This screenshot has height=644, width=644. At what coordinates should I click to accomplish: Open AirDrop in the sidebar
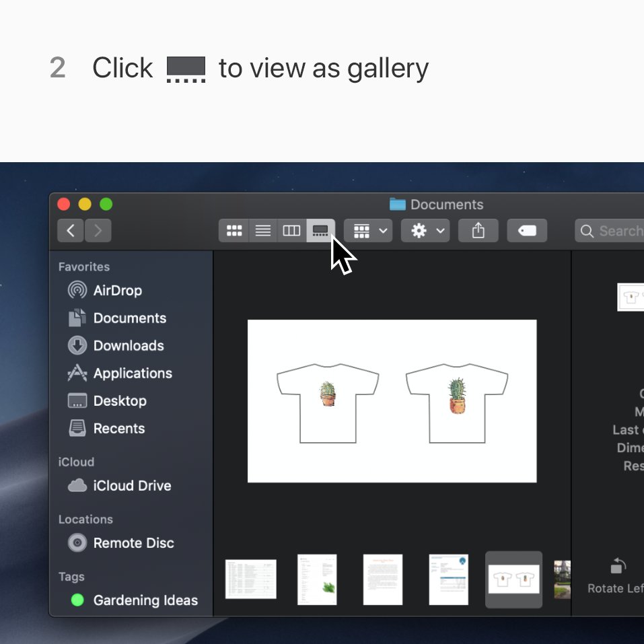tap(118, 291)
